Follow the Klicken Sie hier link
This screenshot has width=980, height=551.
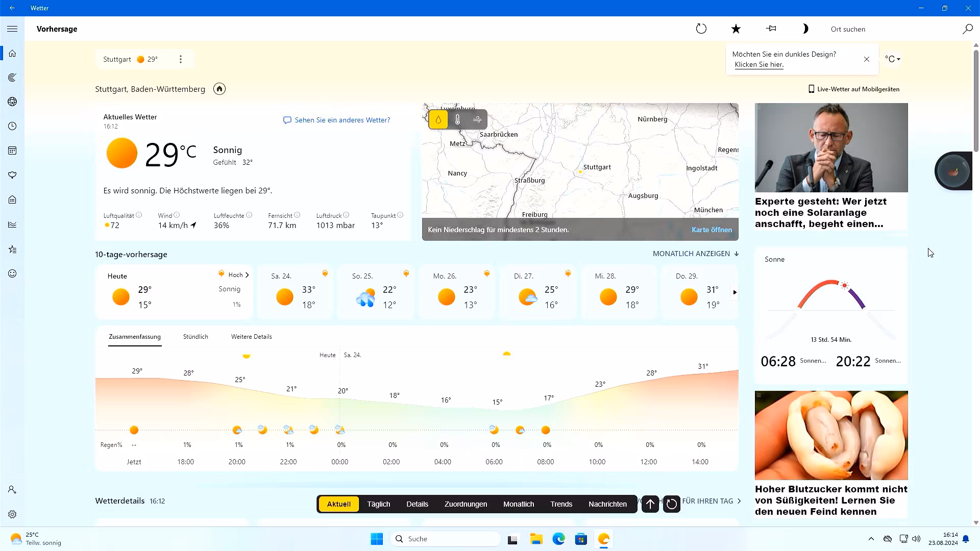pos(759,65)
